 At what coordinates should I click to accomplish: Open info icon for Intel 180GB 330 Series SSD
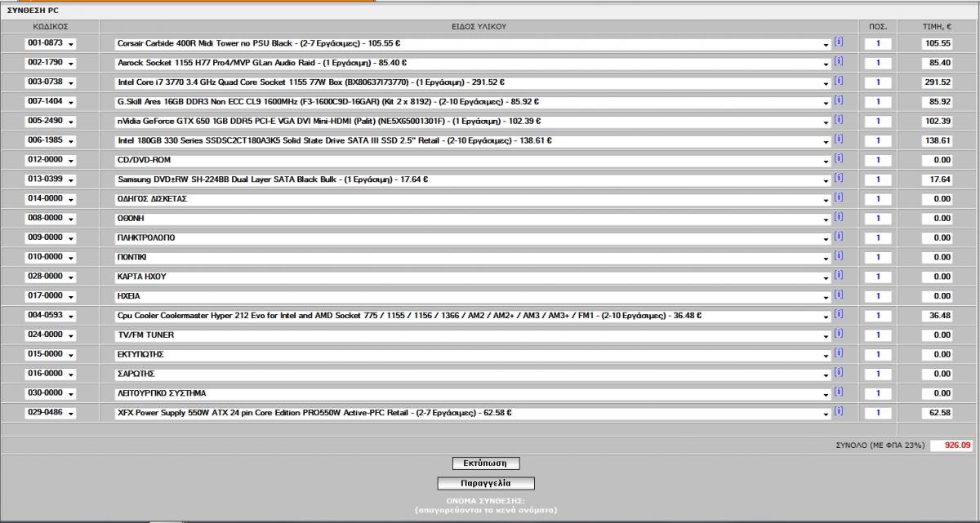tap(839, 139)
